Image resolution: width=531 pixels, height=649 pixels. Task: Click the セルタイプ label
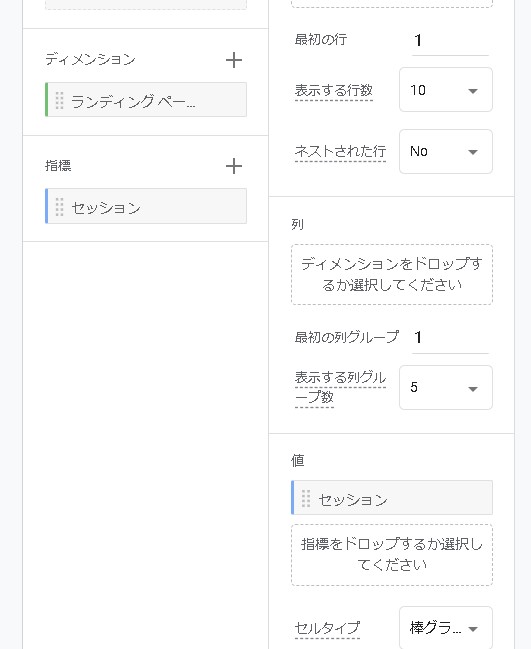[327, 628]
